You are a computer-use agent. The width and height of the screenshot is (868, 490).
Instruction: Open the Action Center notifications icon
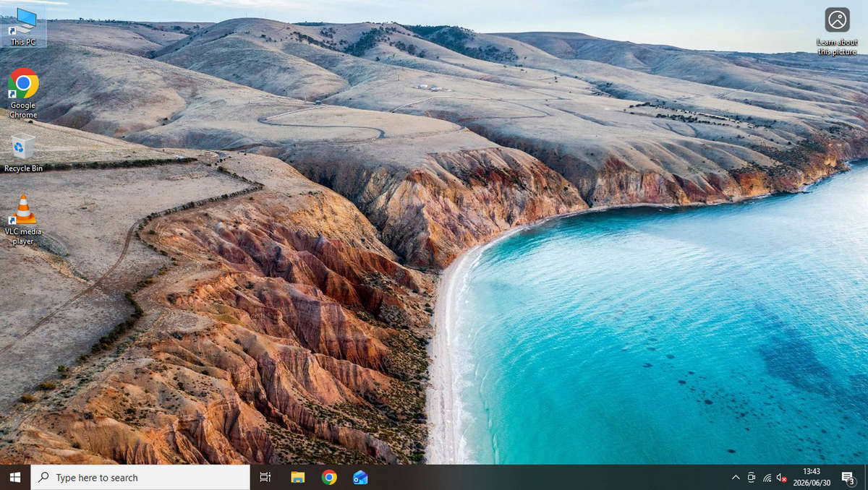(x=848, y=477)
